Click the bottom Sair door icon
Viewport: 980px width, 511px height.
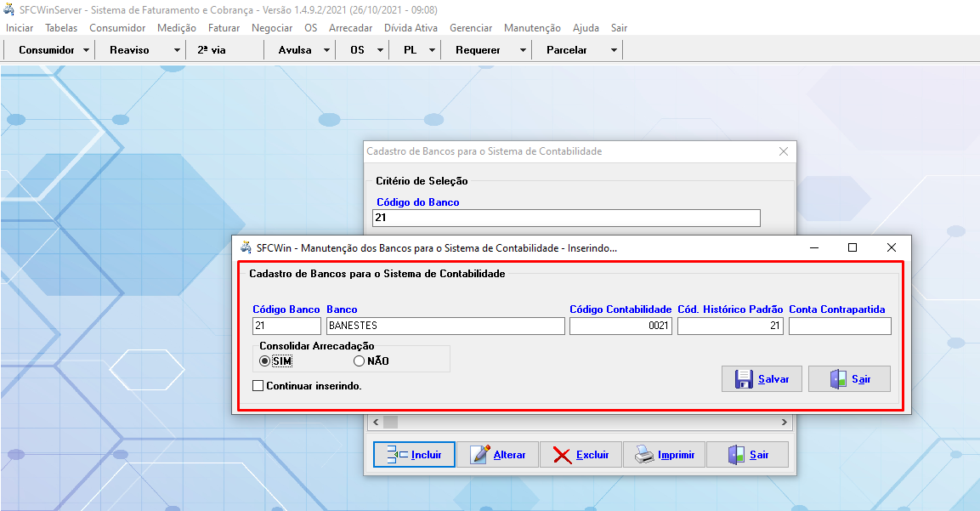click(735, 455)
